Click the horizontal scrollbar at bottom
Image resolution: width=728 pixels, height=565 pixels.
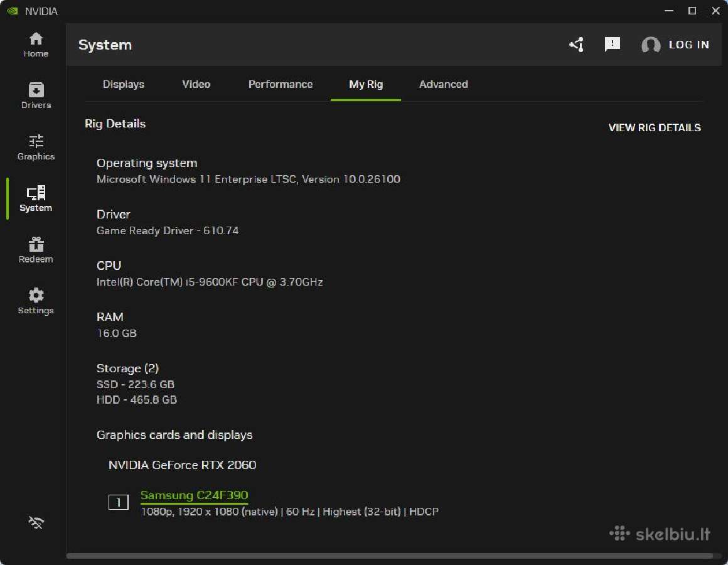pyautogui.click(x=389, y=556)
